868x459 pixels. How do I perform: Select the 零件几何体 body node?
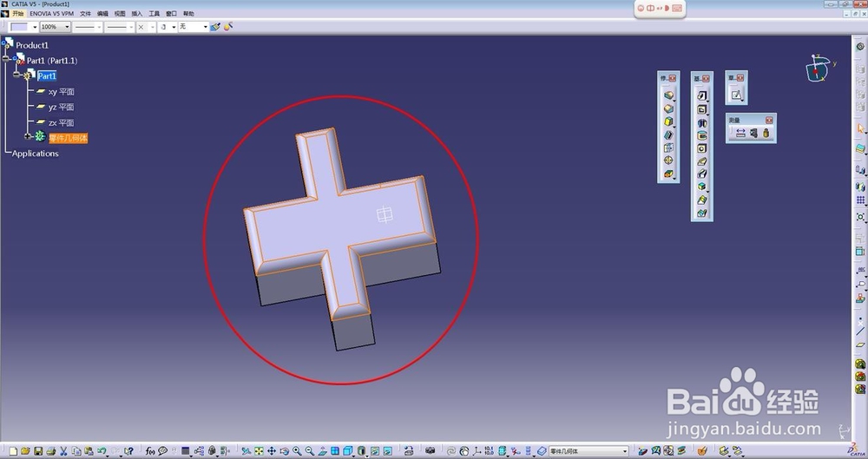click(68, 138)
